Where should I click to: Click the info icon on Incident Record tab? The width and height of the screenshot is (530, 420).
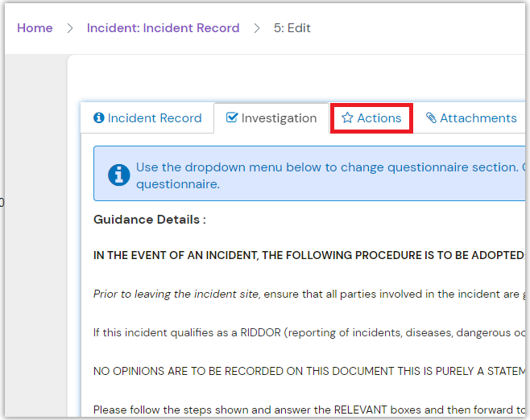pyautogui.click(x=99, y=118)
